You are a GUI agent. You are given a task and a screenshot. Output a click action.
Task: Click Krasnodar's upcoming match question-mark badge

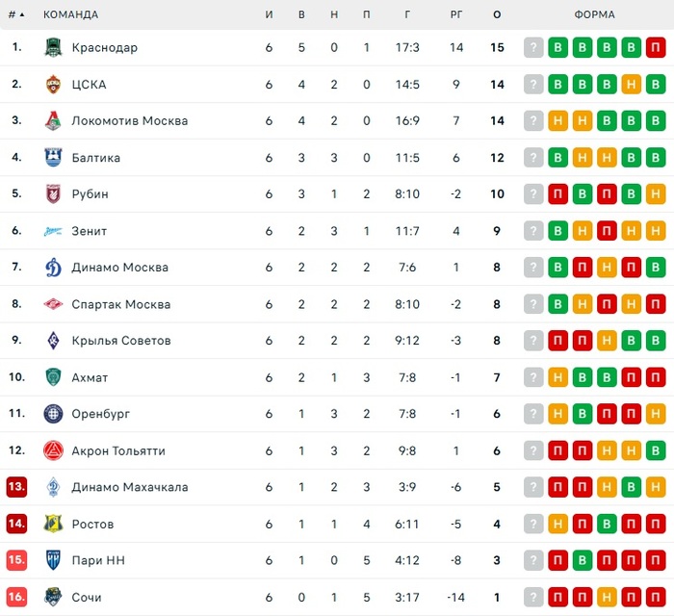tap(533, 48)
